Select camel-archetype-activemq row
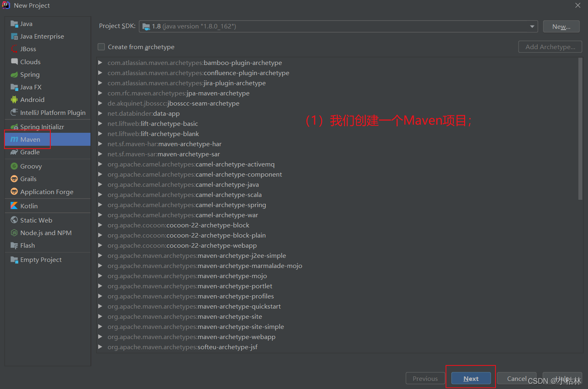This screenshot has height=389, width=588. (337, 164)
